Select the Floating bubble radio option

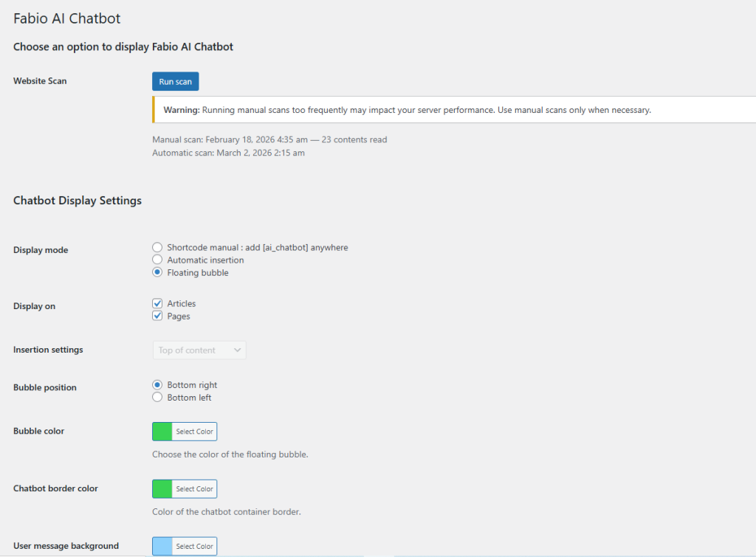point(157,273)
